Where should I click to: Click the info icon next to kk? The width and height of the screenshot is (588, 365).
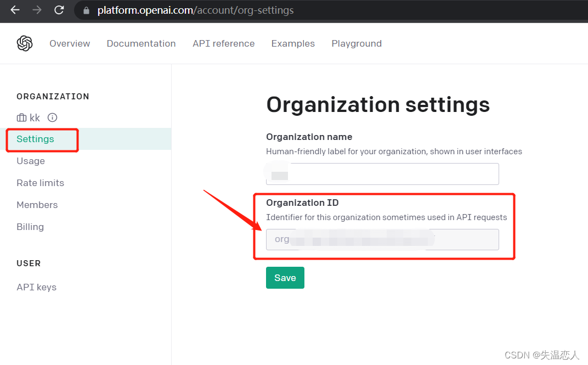52,118
